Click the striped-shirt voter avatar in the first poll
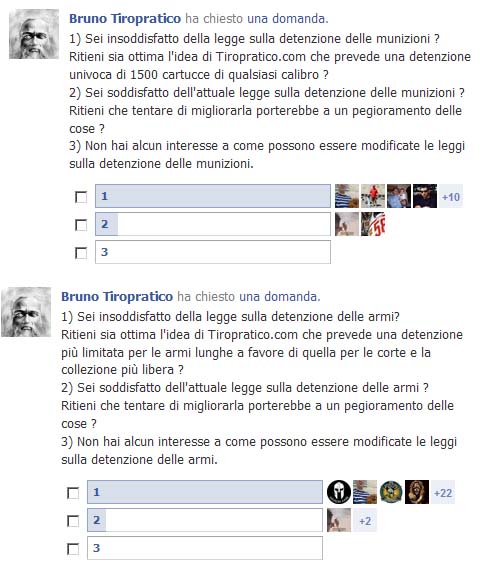This screenshot has width=491, height=567. [347, 196]
